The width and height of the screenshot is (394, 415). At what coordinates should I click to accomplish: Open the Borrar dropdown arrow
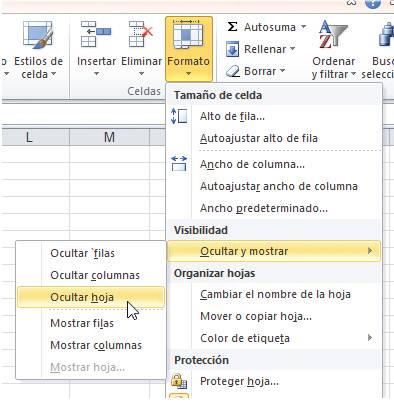pos(282,71)
